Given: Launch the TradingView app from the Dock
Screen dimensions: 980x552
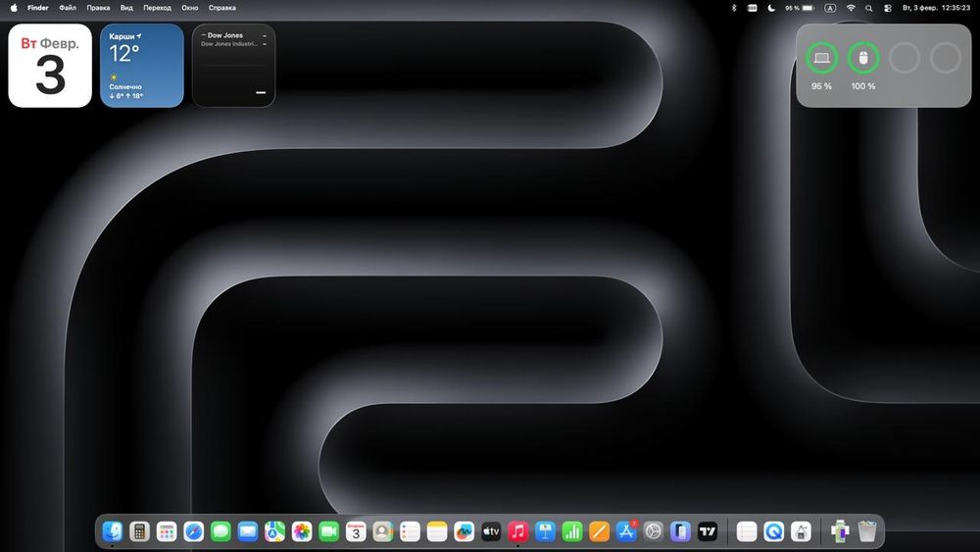Looking at the screenshot, I should point(708,531).
